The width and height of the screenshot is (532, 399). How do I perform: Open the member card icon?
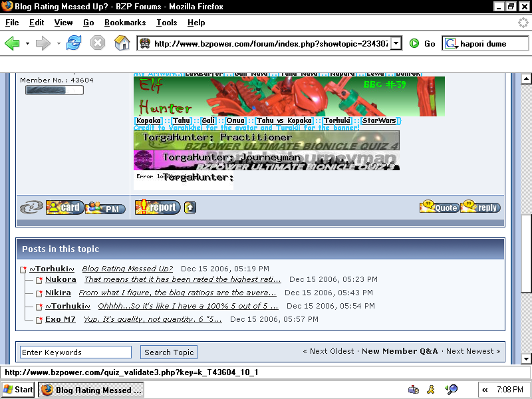pyautogui.click(x=63, y=207)
